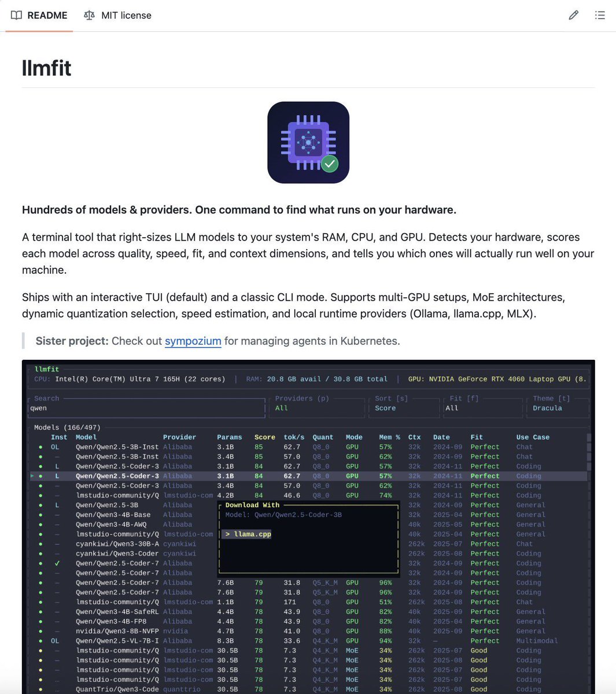This screenshot has width=616, height=694.
Task: Click the '8.3B' params value
Action: 226,641
